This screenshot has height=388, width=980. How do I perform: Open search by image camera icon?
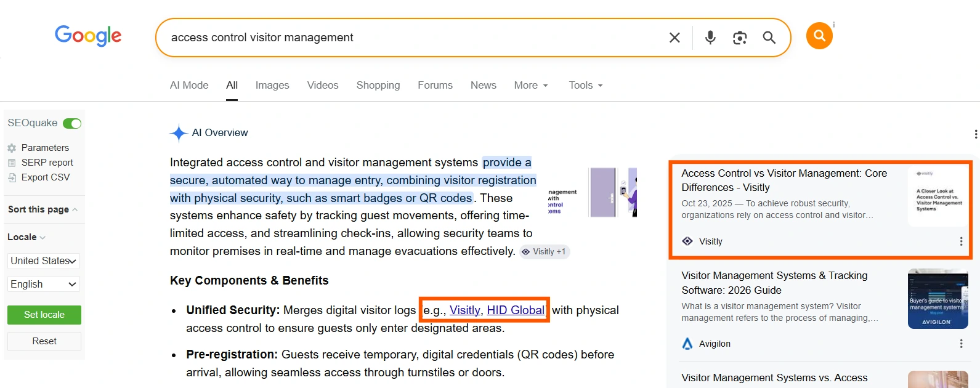pos(740,38)
